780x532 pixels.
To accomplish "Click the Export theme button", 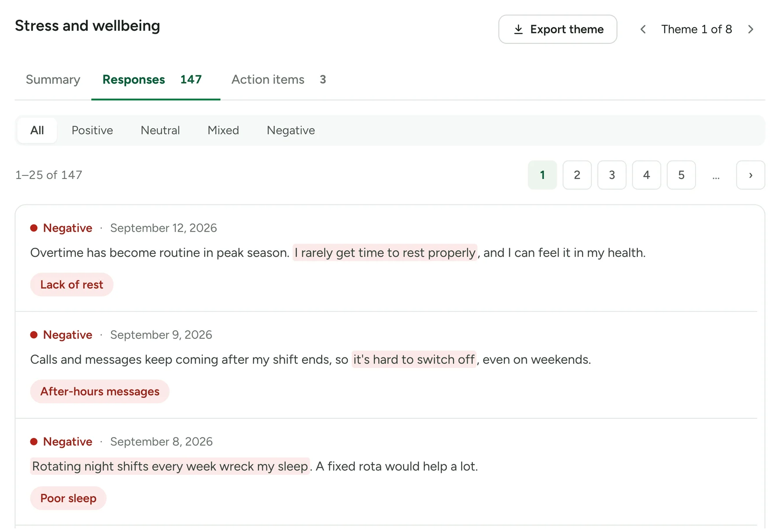I will (x=557, y=29).
